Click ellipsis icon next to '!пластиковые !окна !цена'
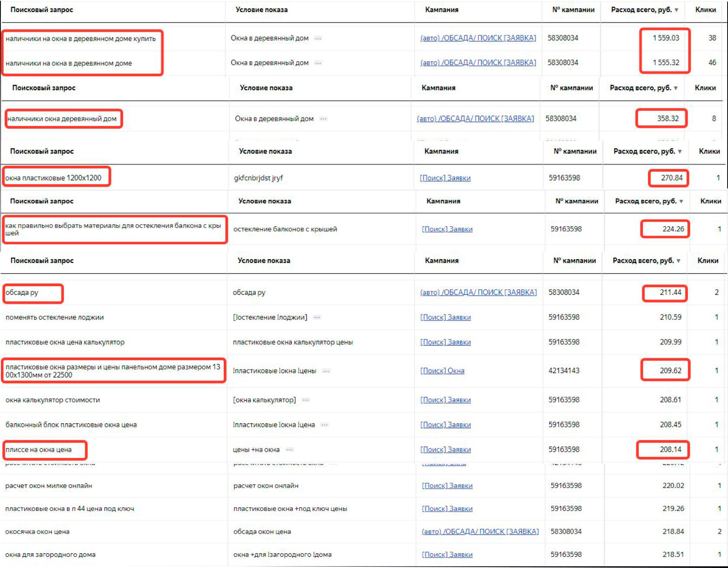The image size is (728, 568). 325,425
